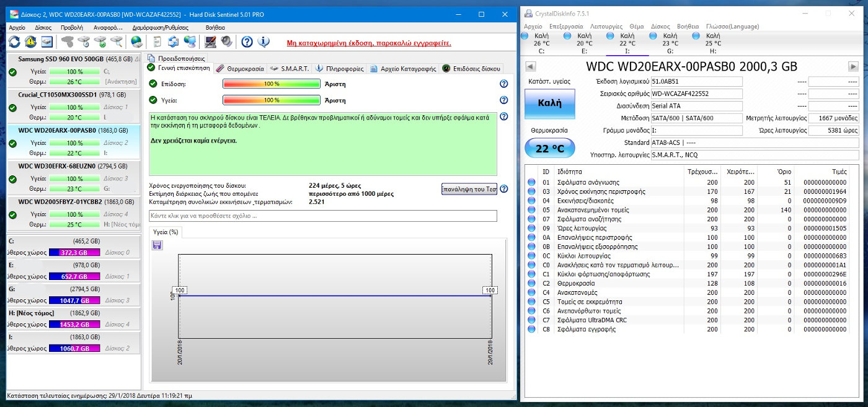Click the blue orb for attribute C2 Θερμοκρασία
The image size is (868, 407).
point(531,282)
